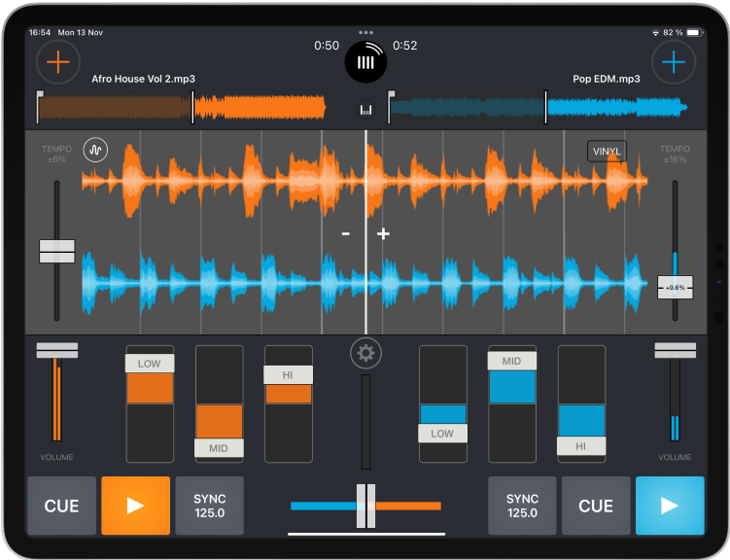The height and width of the screenshot is (560, 730).
Task: Click left deck LOW EQ fader
Action: coord(150,364)
